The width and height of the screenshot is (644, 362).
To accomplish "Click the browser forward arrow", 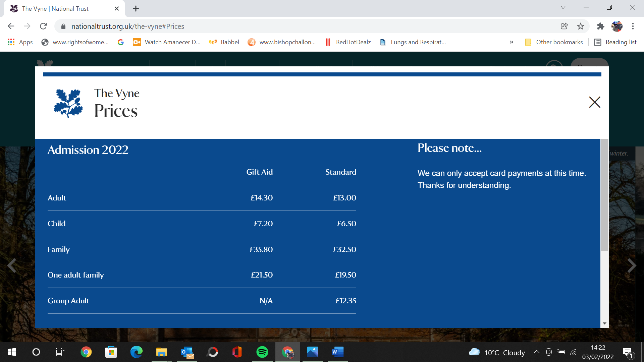I will tap(27, 26).
